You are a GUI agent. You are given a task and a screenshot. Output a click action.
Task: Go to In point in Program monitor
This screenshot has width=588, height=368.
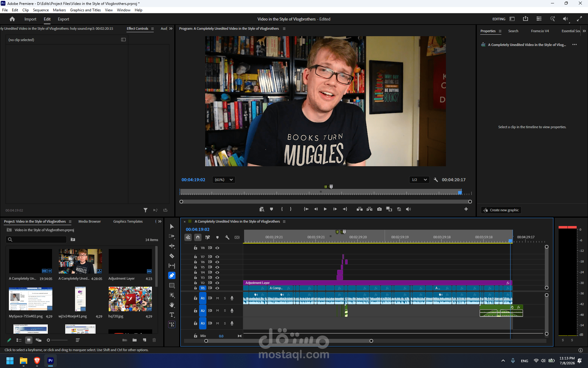(x=306, y=209)
